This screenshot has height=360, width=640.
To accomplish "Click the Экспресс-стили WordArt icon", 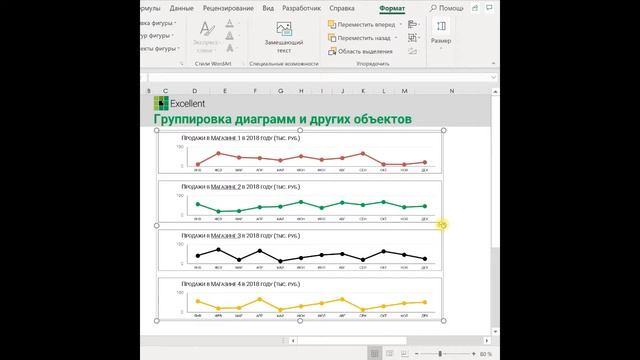I will (x=207, y=29).
